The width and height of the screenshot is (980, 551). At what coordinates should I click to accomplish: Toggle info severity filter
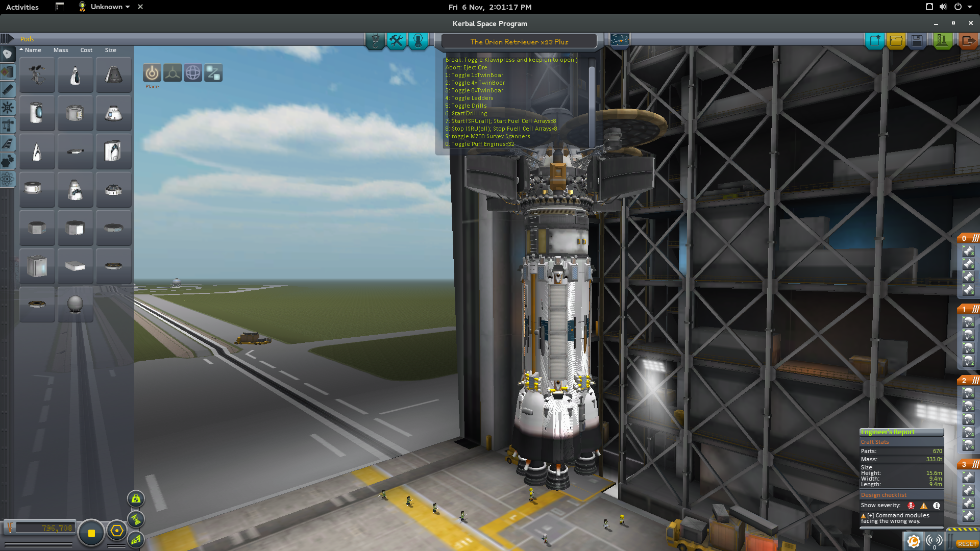937,506
